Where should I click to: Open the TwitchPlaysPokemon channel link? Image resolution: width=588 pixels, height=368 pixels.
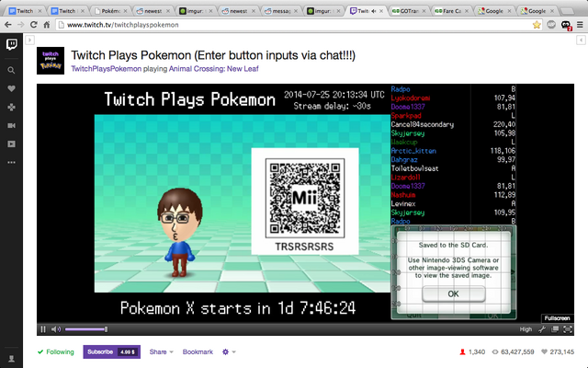click(107, 69)
